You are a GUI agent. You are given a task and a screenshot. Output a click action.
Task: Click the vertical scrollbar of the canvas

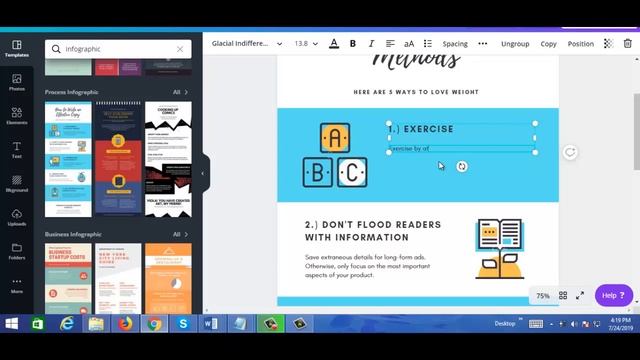637,132
